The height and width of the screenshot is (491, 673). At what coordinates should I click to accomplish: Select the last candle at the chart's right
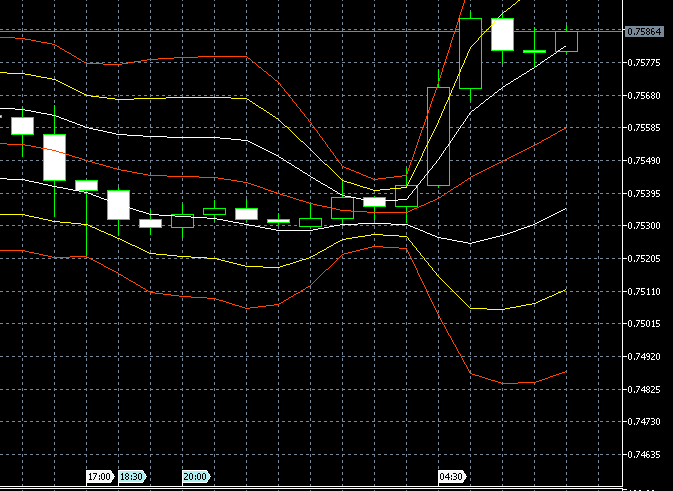566,41
